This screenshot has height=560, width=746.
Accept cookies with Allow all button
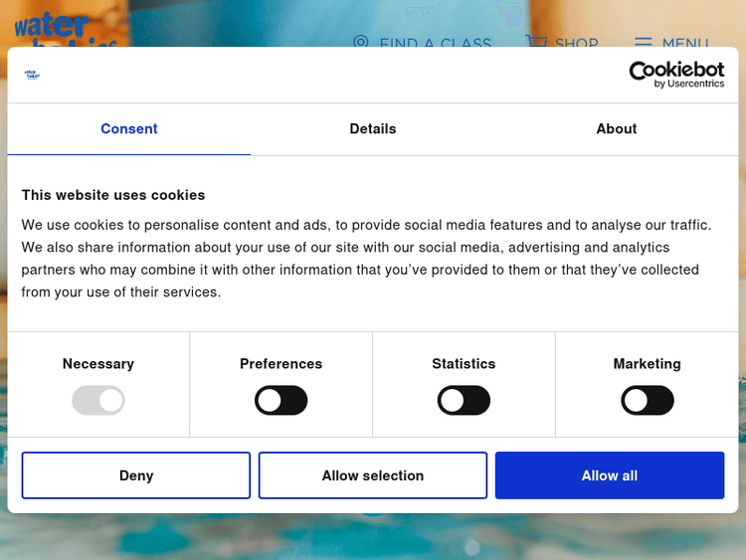pyautogui.click(x=610, y=475)
